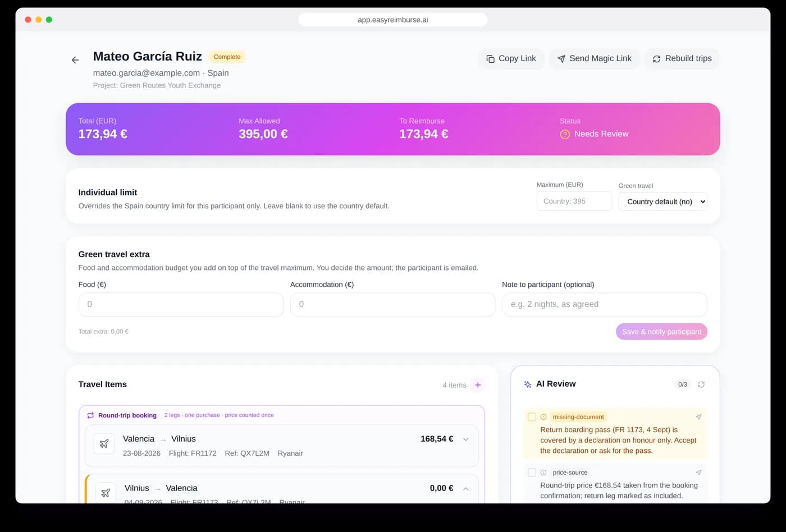Click the plane icon for Valencia to Vilnius
Viewport: 786px width, 532px height.
tap(104, 444)
